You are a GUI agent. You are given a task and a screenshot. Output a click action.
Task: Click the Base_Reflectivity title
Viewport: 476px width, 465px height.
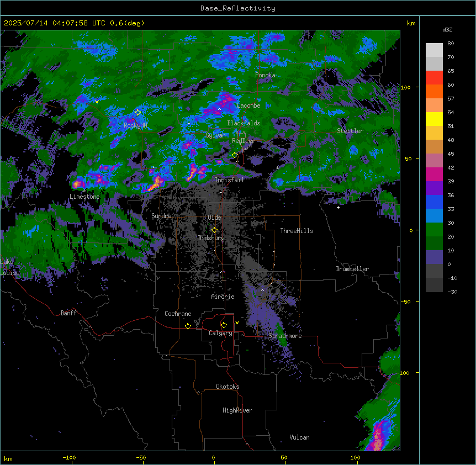pyautogui.click(x=238, y=8)
